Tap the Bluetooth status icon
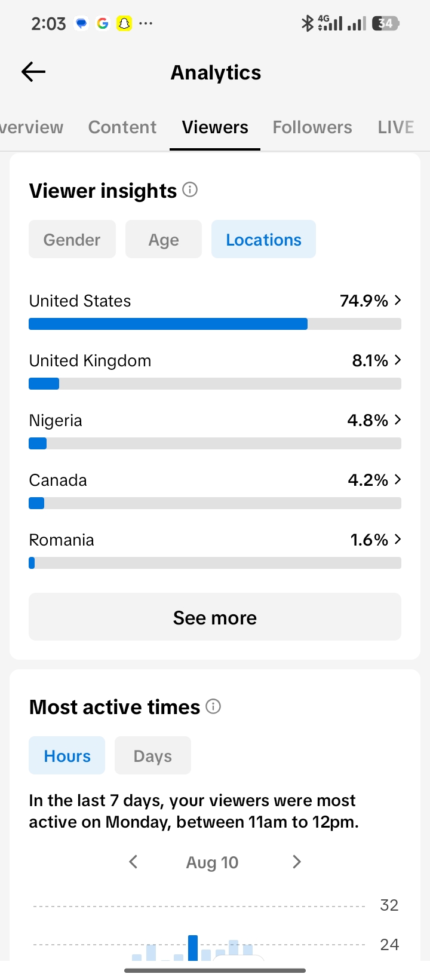 coord(307,23)
